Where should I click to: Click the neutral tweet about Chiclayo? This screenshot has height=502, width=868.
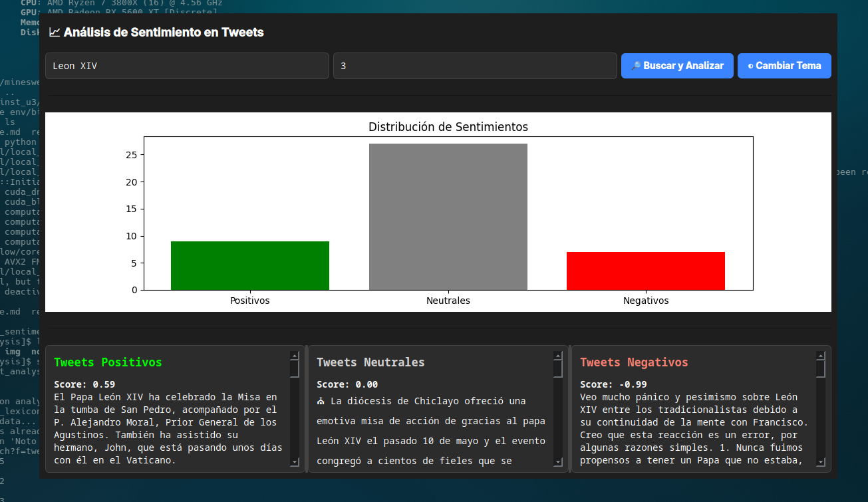[x=431, y=430]
